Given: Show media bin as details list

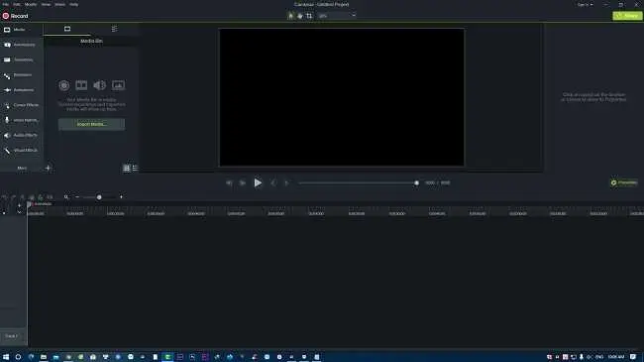Looking at the screenshot, I should [135, 168].
